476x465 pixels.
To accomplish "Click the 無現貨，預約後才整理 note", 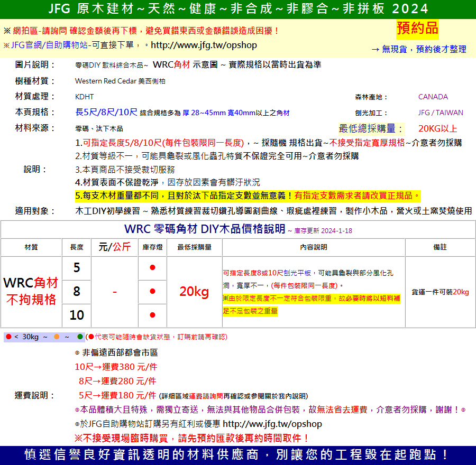I will (419, 49).
